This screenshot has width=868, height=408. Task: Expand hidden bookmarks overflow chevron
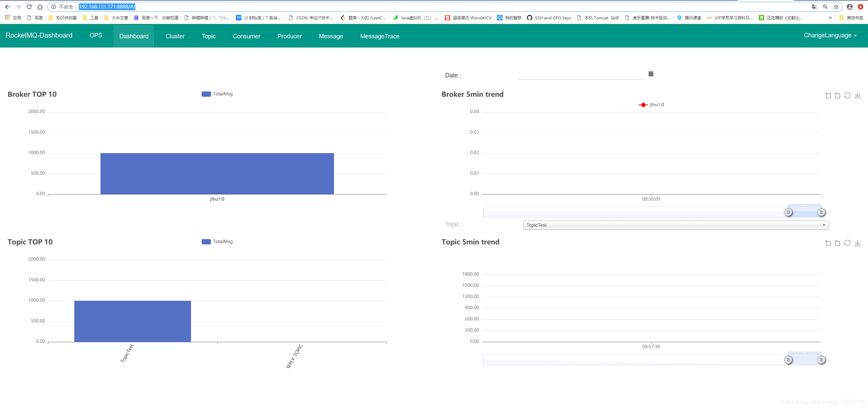[830, 18]
